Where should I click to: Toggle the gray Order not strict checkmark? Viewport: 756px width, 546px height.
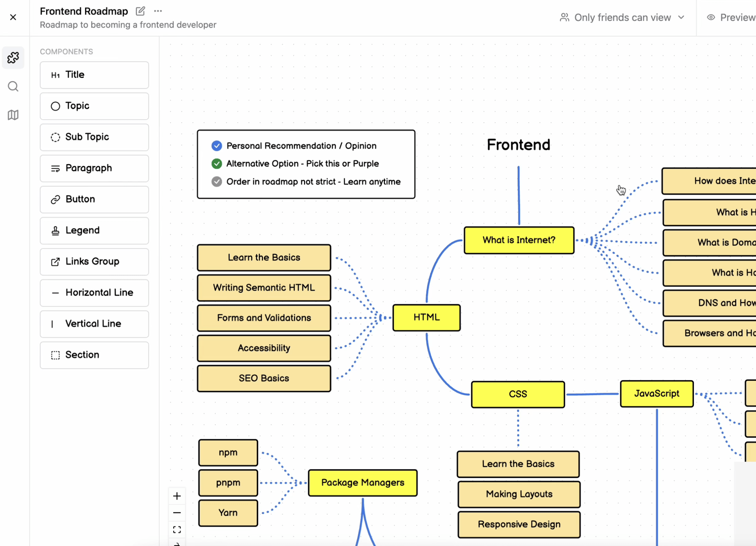217,182
